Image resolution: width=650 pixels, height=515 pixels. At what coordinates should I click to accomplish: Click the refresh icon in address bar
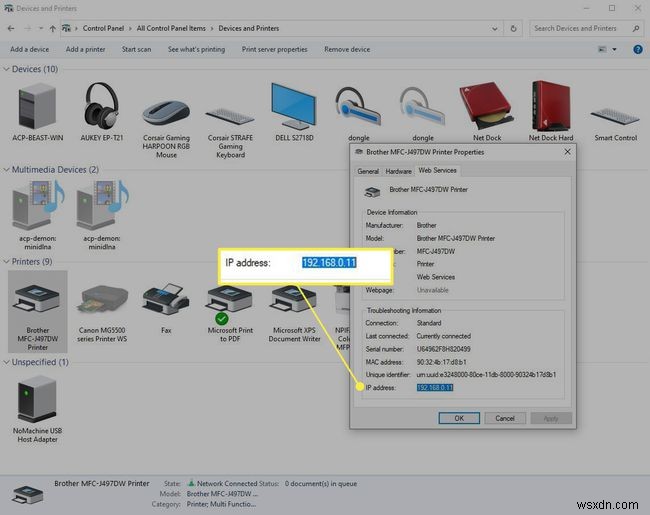(x=513, y=29)
